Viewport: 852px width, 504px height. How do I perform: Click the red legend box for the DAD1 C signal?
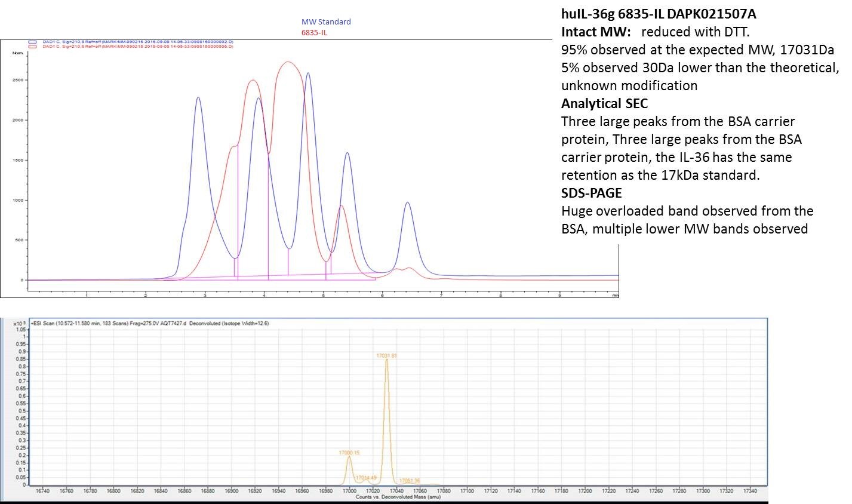(x=32, y=47)
